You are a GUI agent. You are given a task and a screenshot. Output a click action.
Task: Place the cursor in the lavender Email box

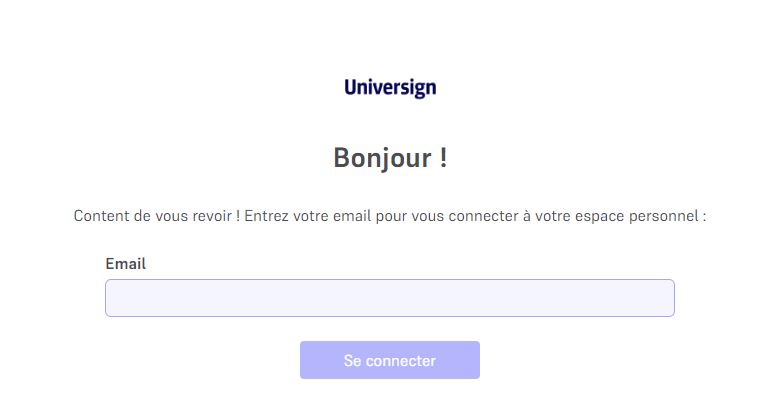390,298
